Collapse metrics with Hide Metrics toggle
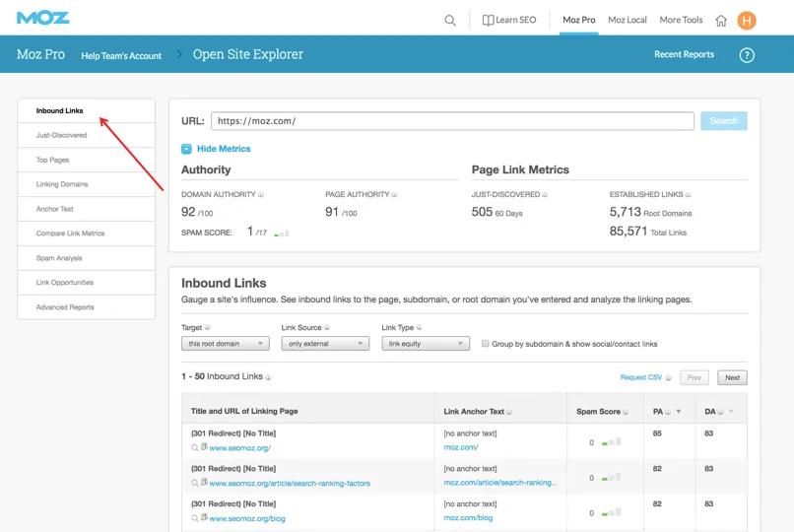This screenshot has width=794, height=532. (216, 149)
